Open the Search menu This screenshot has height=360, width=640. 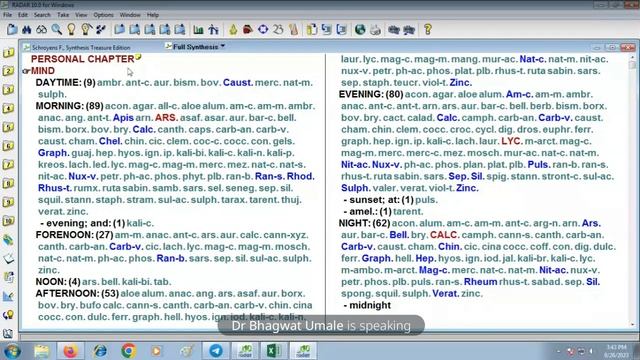[x=42, y=15]
